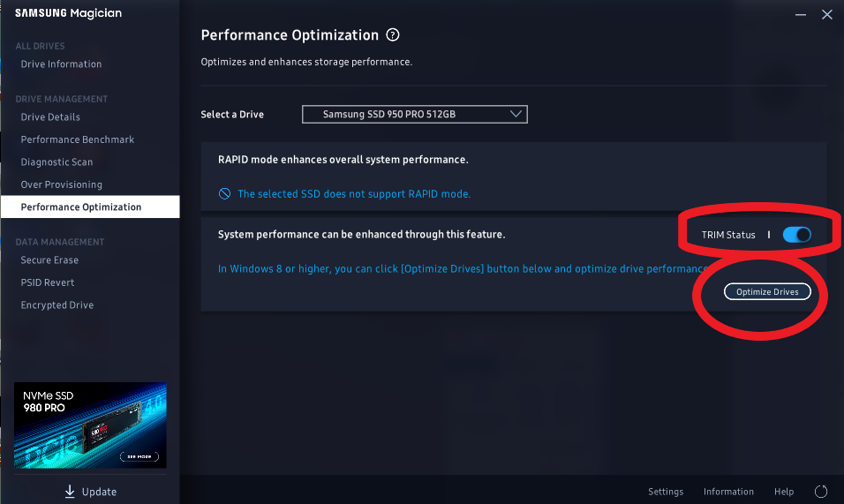Click the DRIVE MANAGEMENT section header
Image resolution: width=844 pixels, height=504 pixels.
pyautogui.click(x=62, y=99)
